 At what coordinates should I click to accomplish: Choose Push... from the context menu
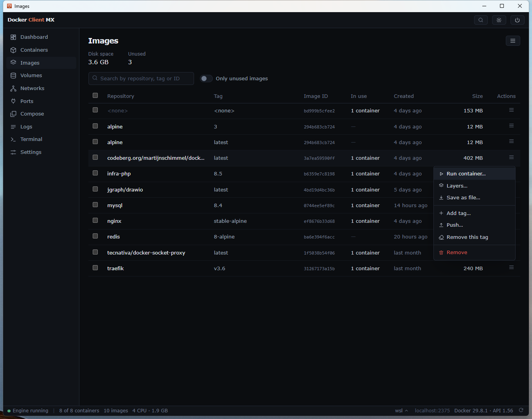[x=474, y=225]
